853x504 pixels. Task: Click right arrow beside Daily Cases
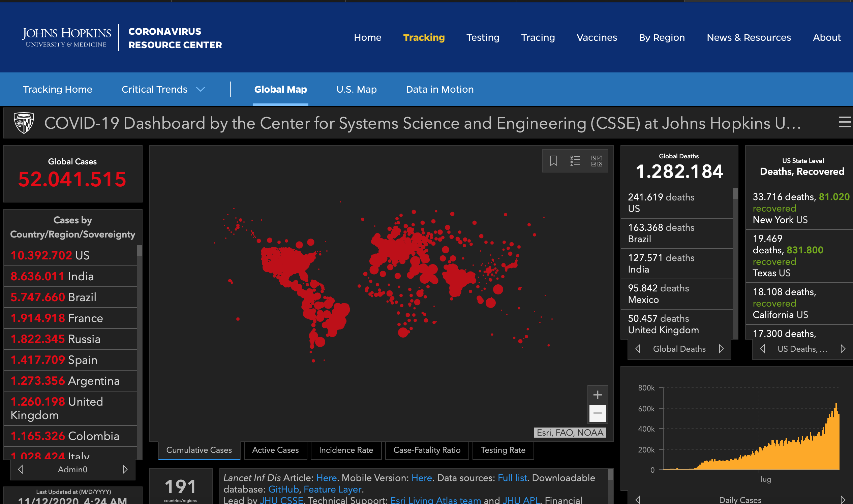pyautogui.click(x=843, y=500)
